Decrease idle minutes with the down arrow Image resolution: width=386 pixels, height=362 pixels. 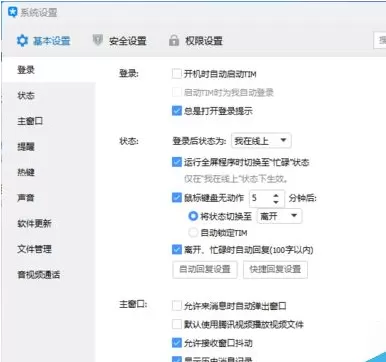pyautogui.click(x=276, y=202)
